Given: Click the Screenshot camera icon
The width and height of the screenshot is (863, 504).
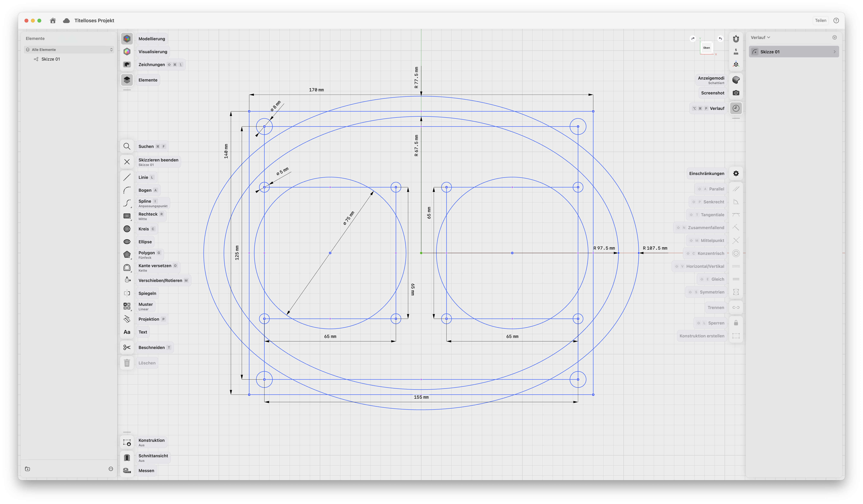Looking at the screenshot, I should point(736,93).
